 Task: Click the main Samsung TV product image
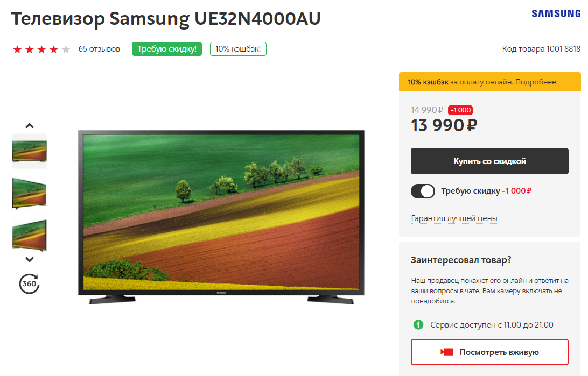click(x=221, y=217)
